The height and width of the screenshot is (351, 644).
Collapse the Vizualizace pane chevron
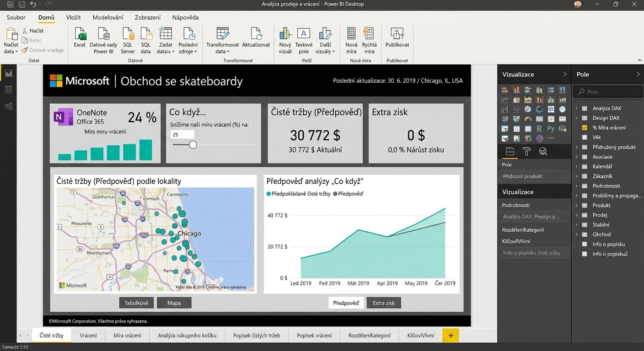(x=564, y=74)
